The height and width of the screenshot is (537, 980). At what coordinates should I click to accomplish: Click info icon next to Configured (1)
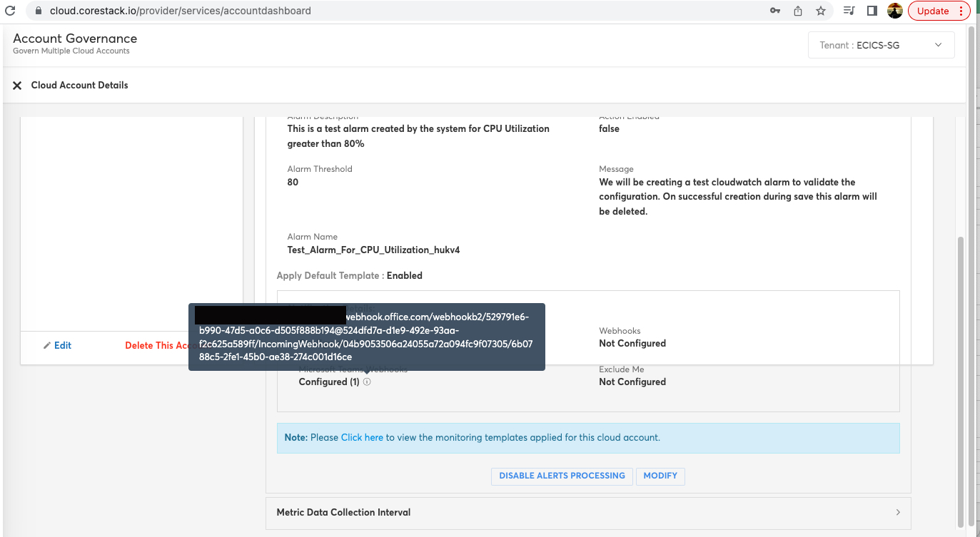coord(367,382)
